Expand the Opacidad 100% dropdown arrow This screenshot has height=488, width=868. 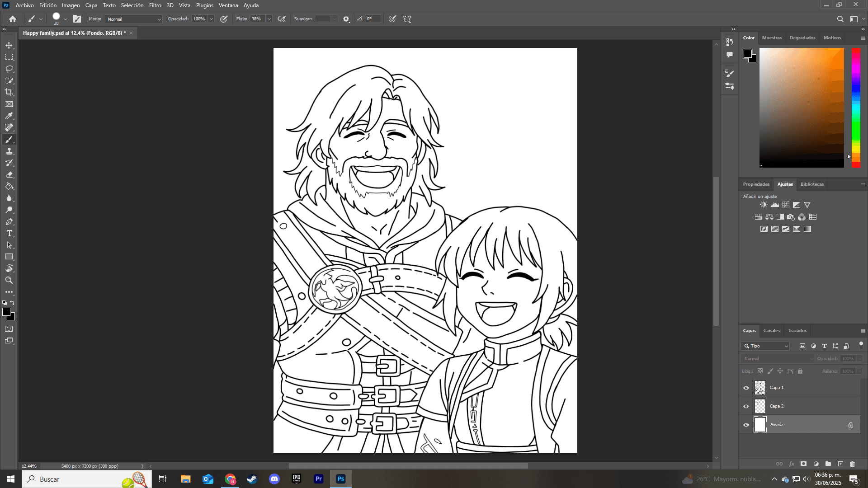(x=211, y=19)
